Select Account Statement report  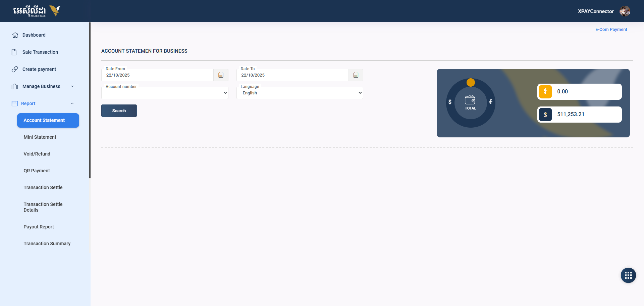click(x=48, y=120)
